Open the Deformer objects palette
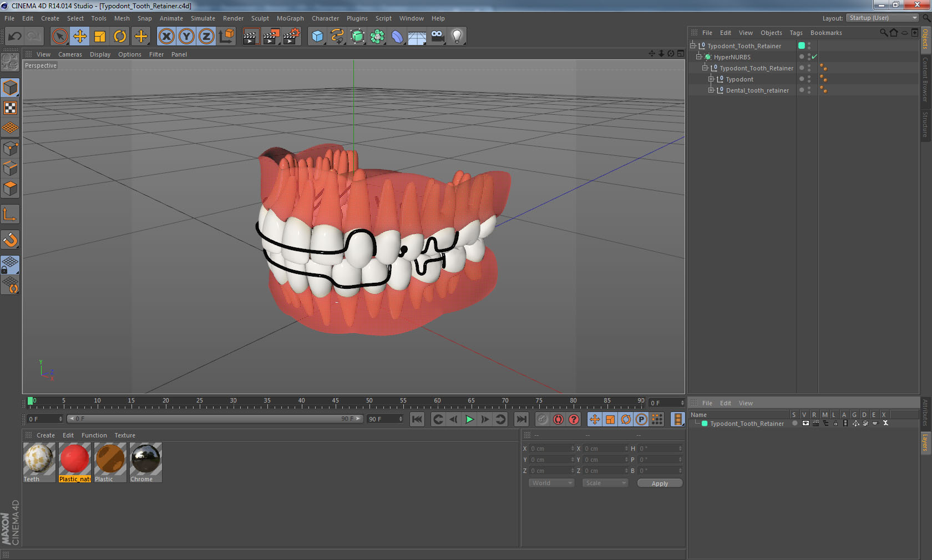The image size is (932, 560). tap(397, 37)
